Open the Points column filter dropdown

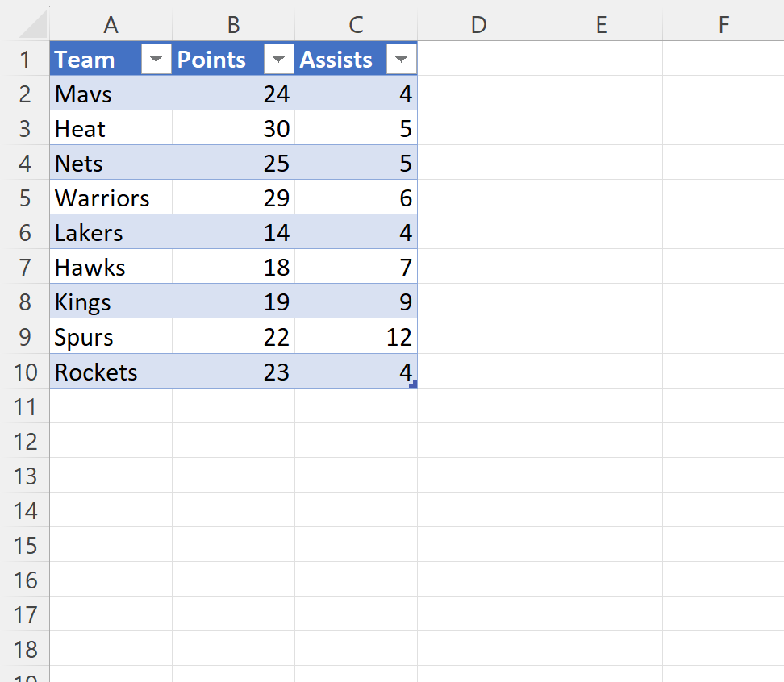click(x=278, y=59)
